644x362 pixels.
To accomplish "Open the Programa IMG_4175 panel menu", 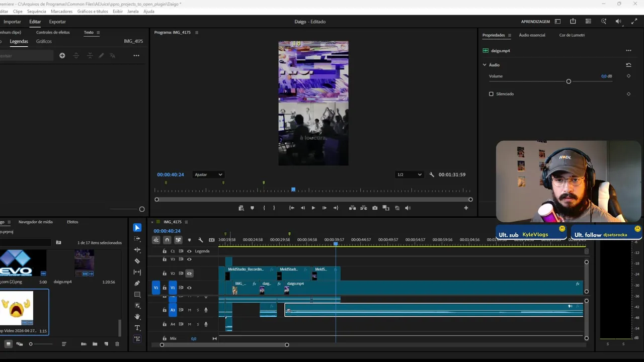I will pyautogui.click(x=197, y=32).
